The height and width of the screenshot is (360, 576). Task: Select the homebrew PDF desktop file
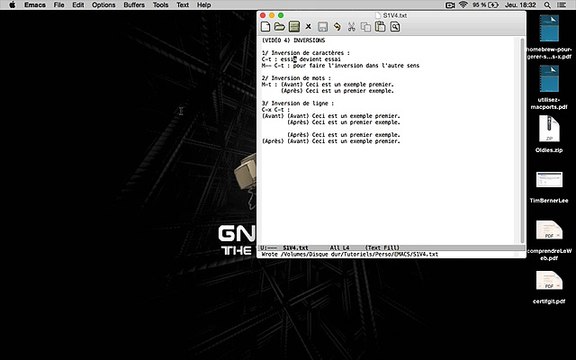click(x=549, y=37)
